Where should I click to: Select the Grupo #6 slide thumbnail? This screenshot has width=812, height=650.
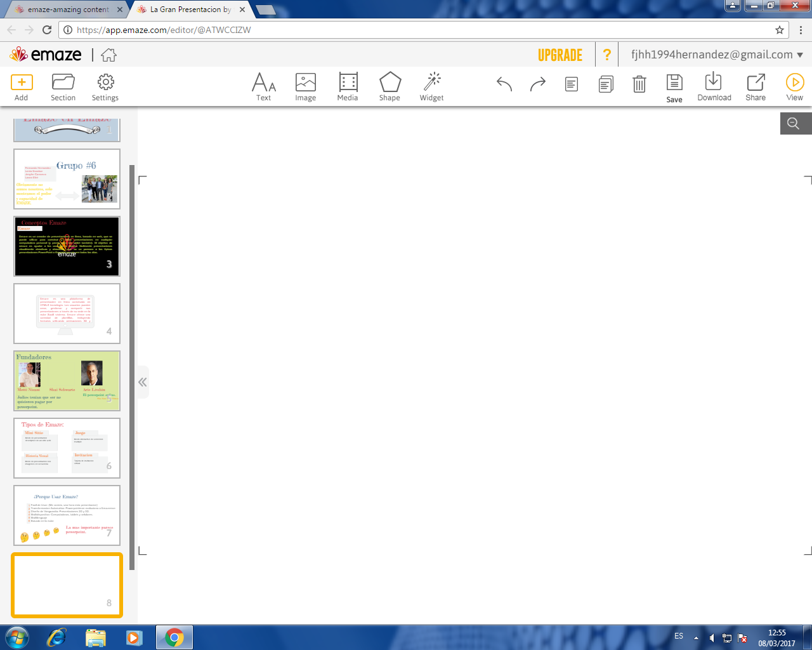[67, 179]
